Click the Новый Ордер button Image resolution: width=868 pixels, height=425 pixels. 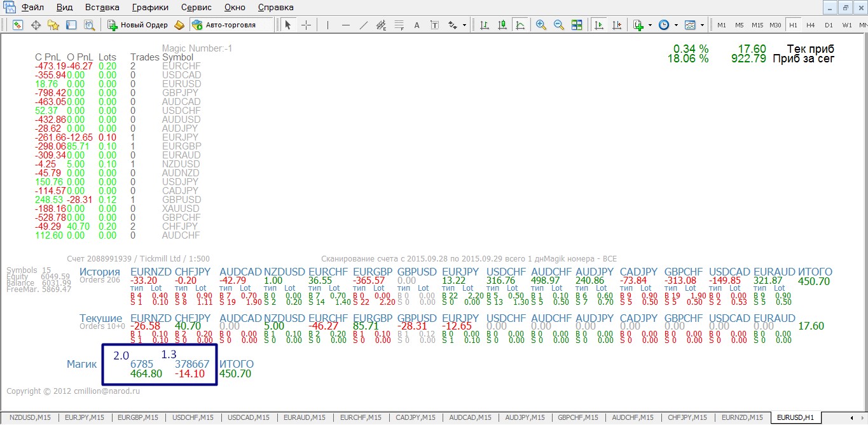click(x=138, y=25)
